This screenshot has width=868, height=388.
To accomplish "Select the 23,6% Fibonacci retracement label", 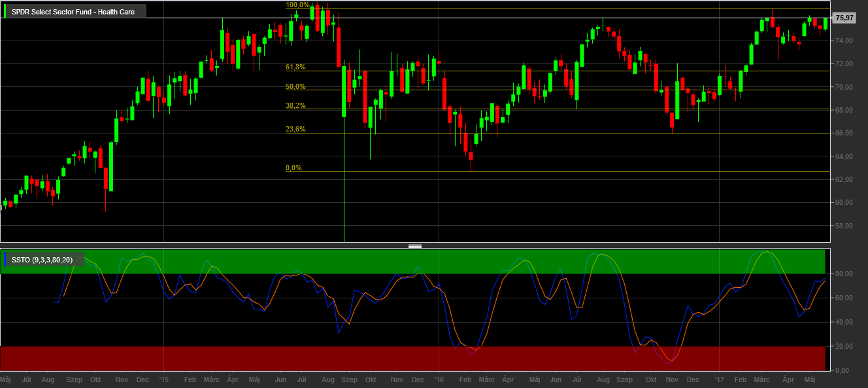I will coord(295,130).
